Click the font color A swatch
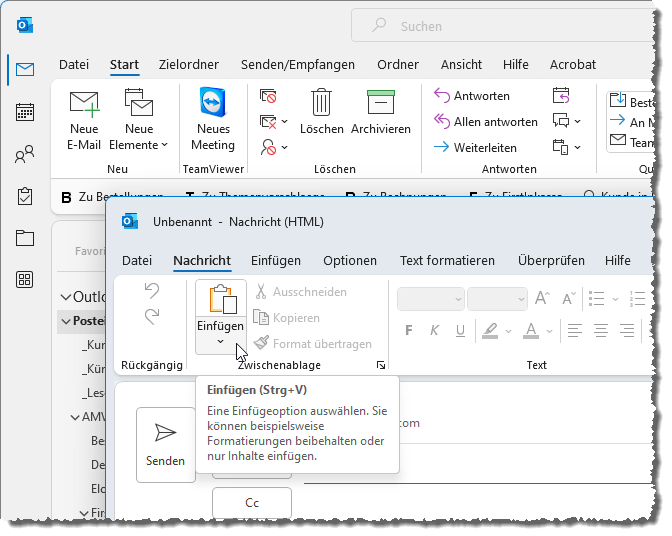The image size is (672, 536). tap(531, 331)
